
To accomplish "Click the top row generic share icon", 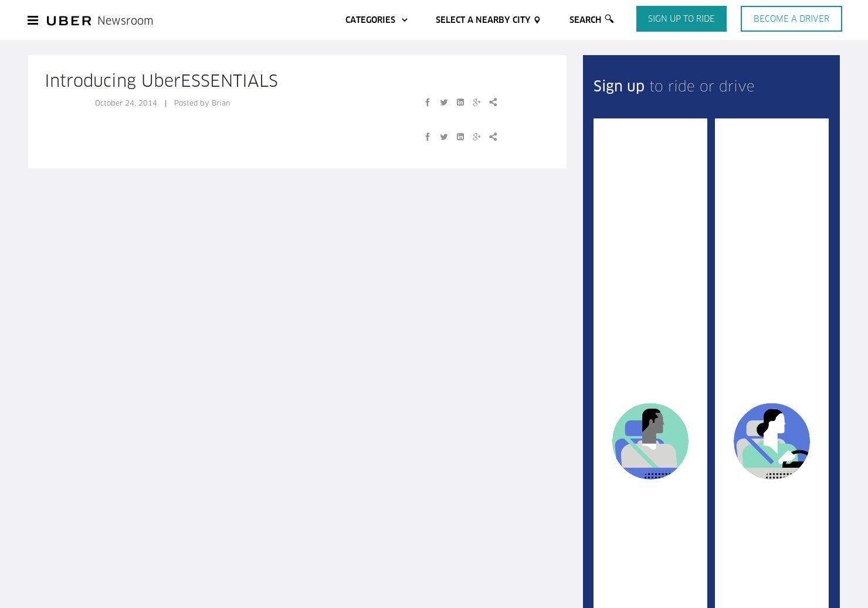I will 493,103.
